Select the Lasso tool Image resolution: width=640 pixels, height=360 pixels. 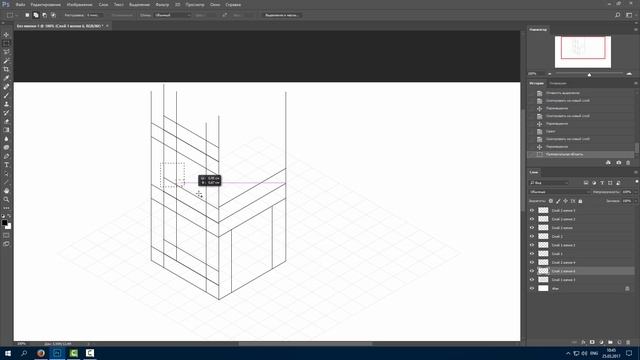pyautogui.click(x=6, y=52)
